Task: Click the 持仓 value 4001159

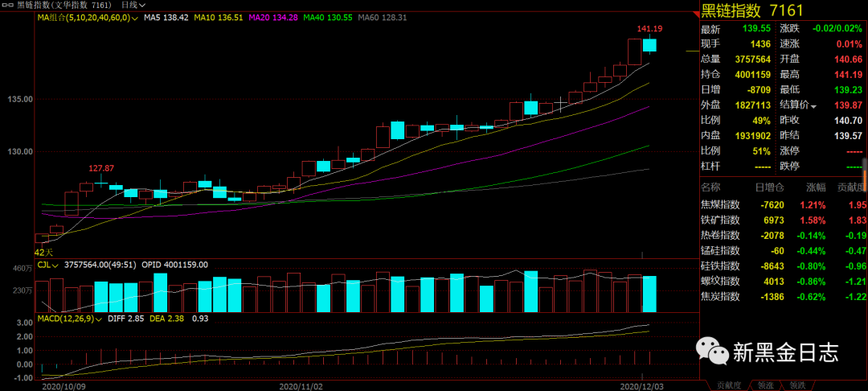Action: [x=751, y=75]
